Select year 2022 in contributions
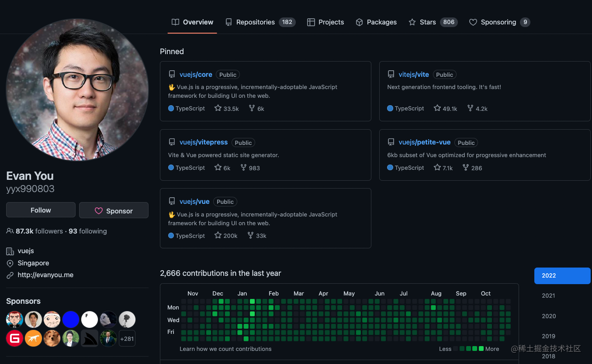 [562, 276]
